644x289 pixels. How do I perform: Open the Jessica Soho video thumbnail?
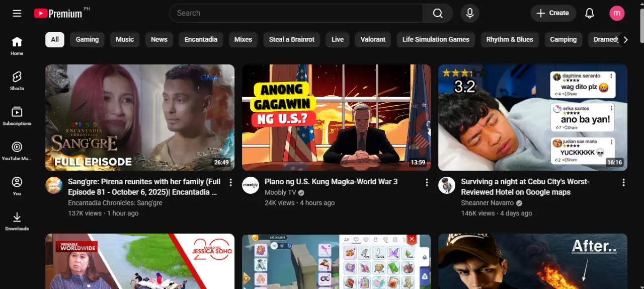[140, 261]
